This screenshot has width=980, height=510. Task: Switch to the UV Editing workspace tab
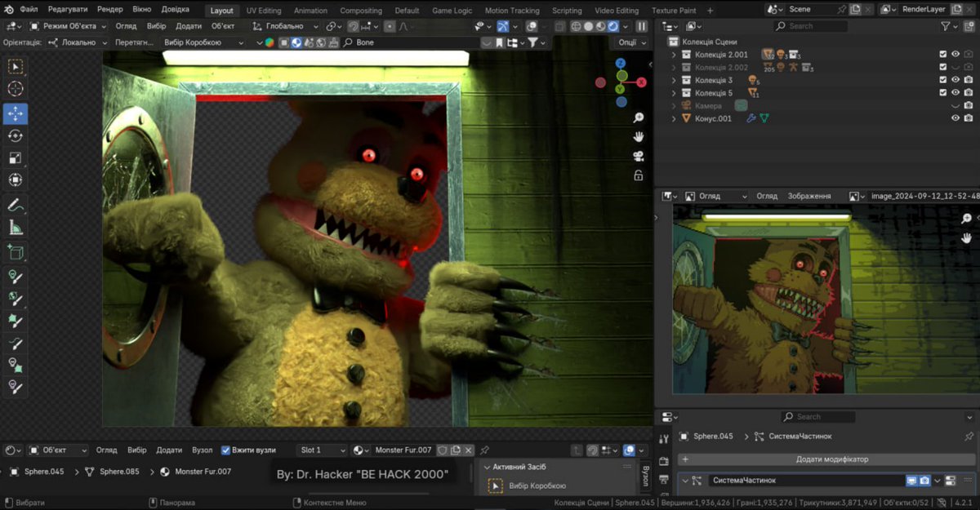(264, 11)
